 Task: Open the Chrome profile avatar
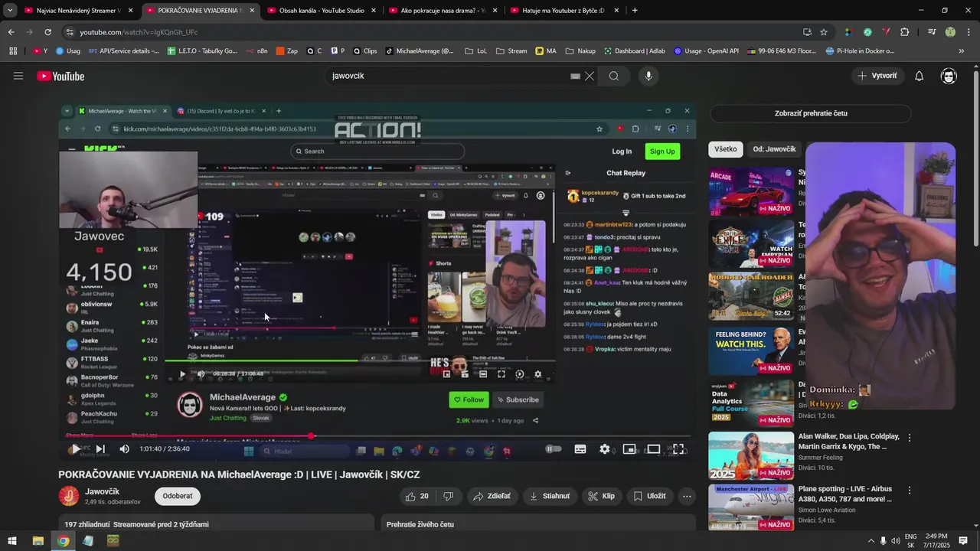[x=950, y=32]
